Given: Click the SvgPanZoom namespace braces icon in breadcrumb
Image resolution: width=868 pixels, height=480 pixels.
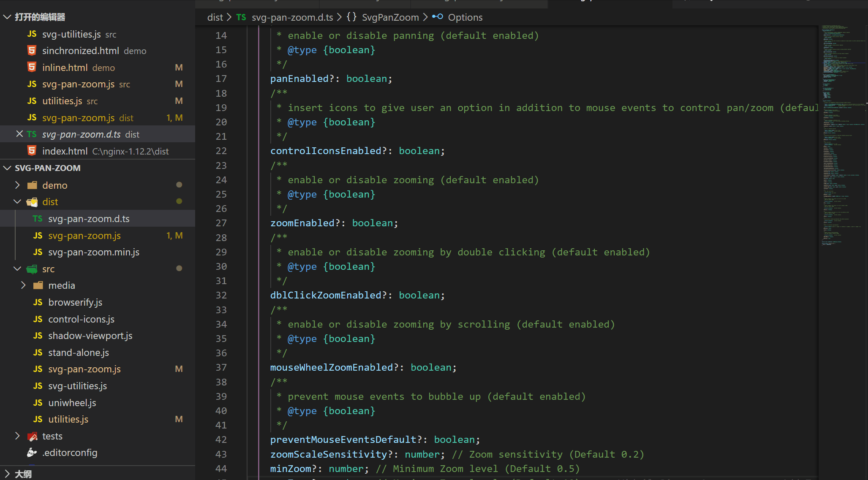Looking at the screenshot, I should click(x=351, y=17).
